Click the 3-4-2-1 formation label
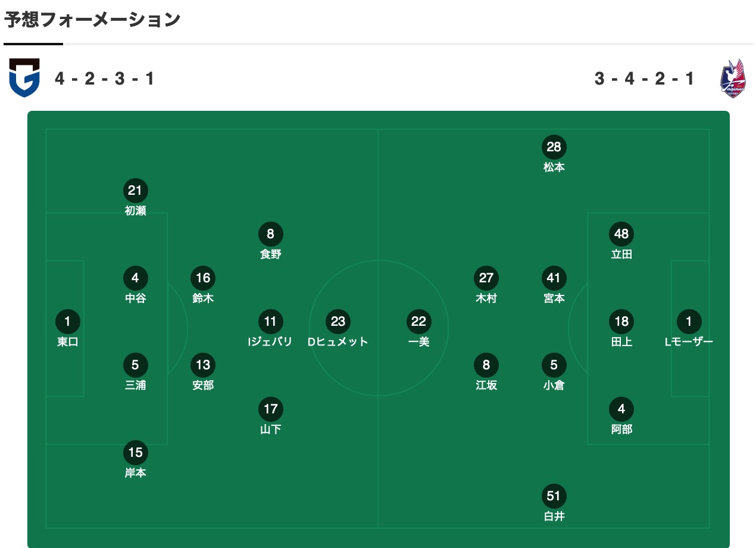This screenshot has width=756, height=548. [x=645, y=79]
